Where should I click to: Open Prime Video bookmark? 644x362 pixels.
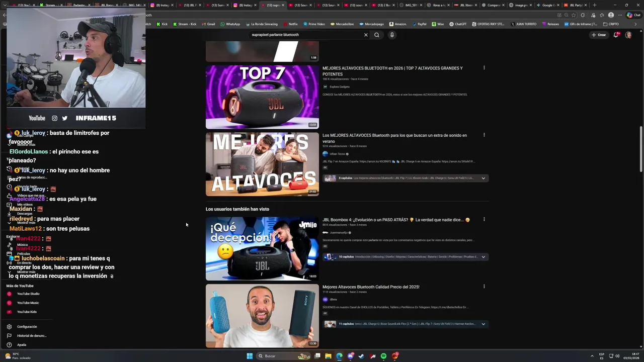(314, 24)
